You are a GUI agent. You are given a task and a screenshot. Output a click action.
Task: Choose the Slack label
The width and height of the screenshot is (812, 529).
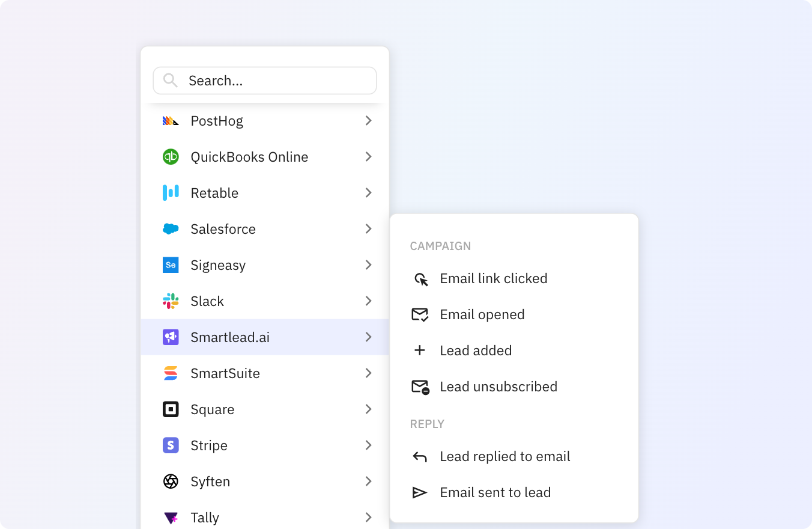coord(207,301)
